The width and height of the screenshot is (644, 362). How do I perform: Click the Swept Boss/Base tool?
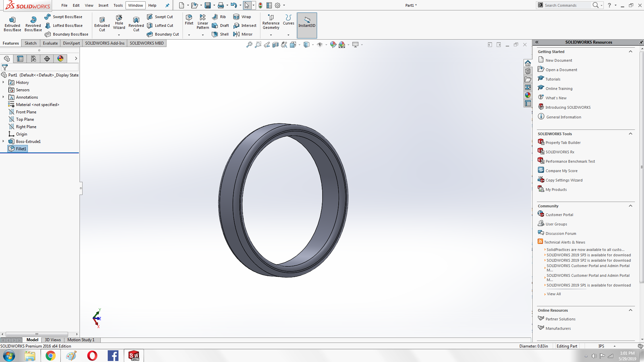point(63,17)
